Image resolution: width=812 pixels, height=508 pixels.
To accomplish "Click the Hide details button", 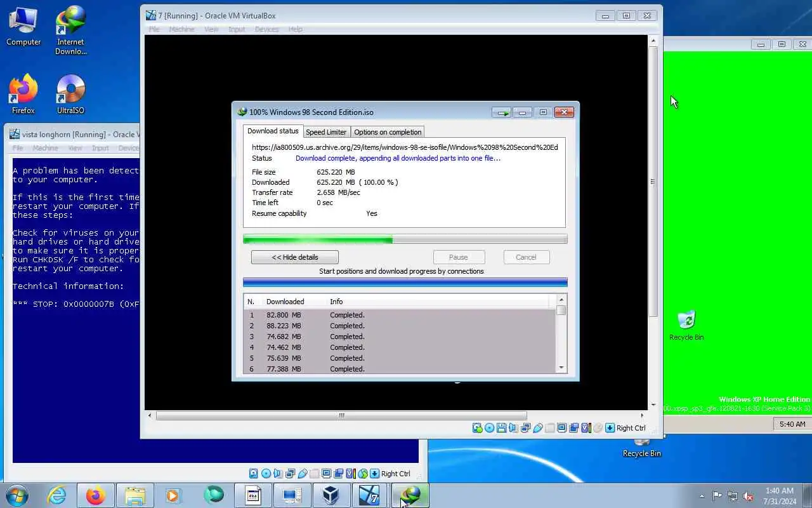I will pyautogui.click(x=295, y=257).
